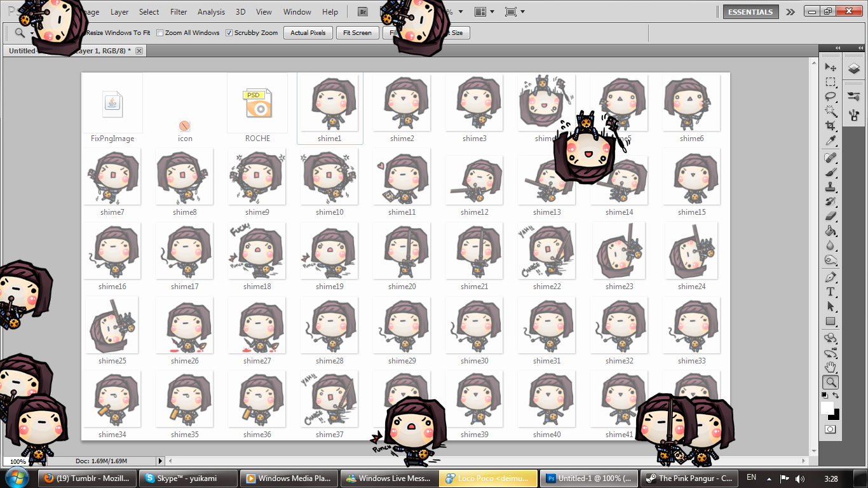Open the Filter menu
The width and height of the screenshot is (868, 488).
click(x=179, y=11)
